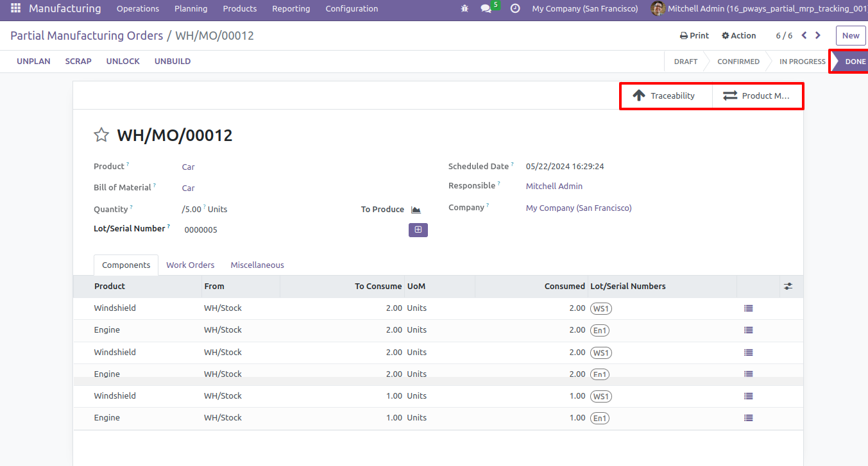Open column options toggle in Components table
Viewport: 868px width, 466px height.
pos(788,287)
